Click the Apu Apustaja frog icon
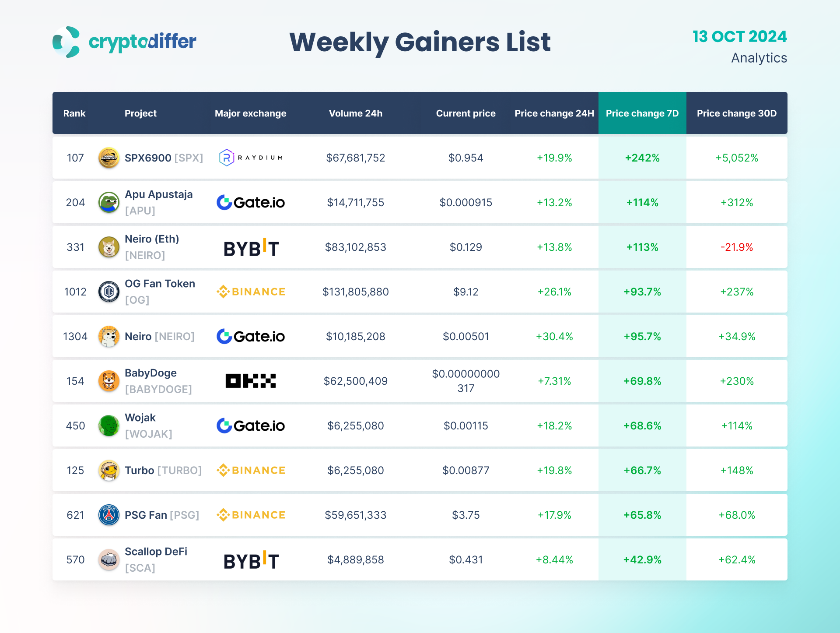 pyautogui.click(x=109, y=202)
